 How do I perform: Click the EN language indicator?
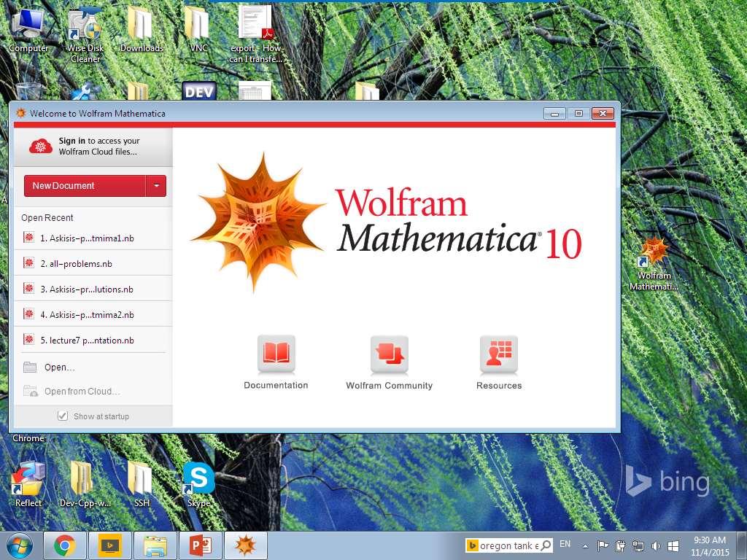pos(565,544)
